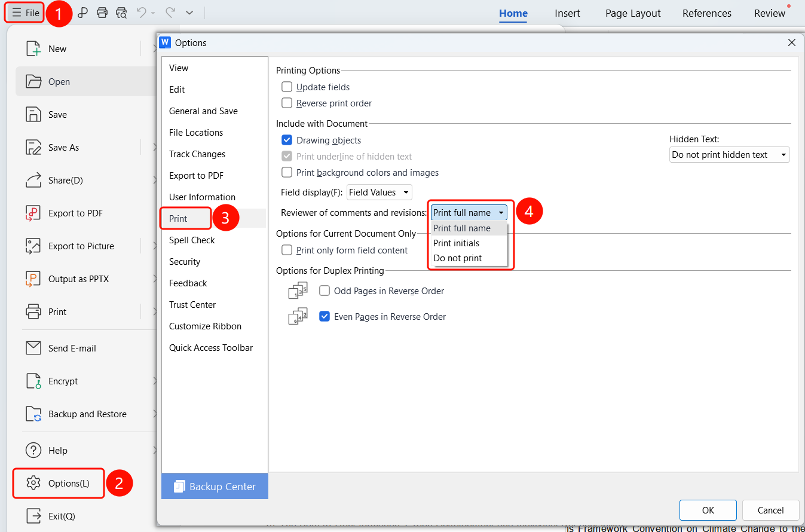Viewport: 805px width, 532px height.
Task: Click the Send E-mail envelope icon
Action: tap(33, 348)
